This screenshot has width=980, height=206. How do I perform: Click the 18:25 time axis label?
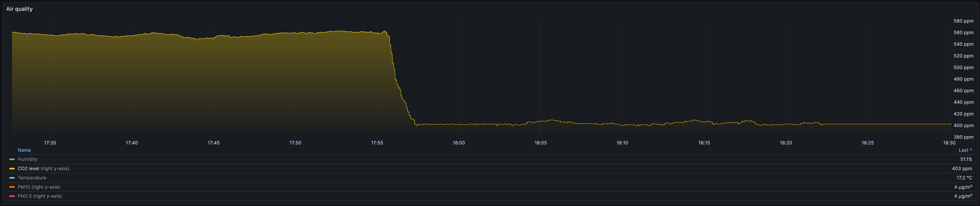(868, 143)
